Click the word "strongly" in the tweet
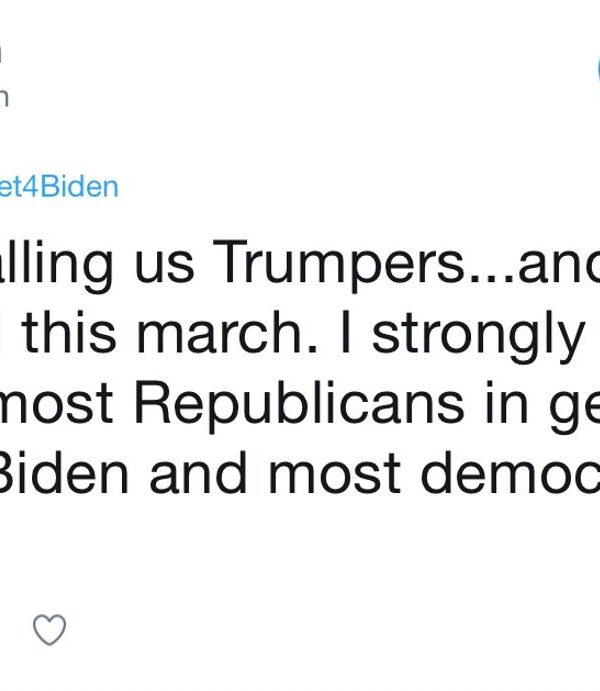 (x=478, y=335)
